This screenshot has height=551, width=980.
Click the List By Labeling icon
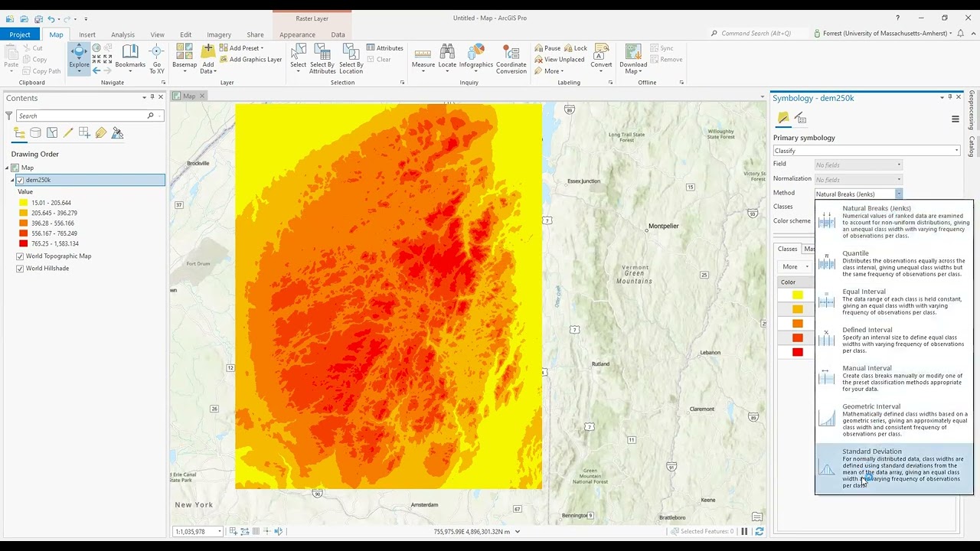point(101,133)
